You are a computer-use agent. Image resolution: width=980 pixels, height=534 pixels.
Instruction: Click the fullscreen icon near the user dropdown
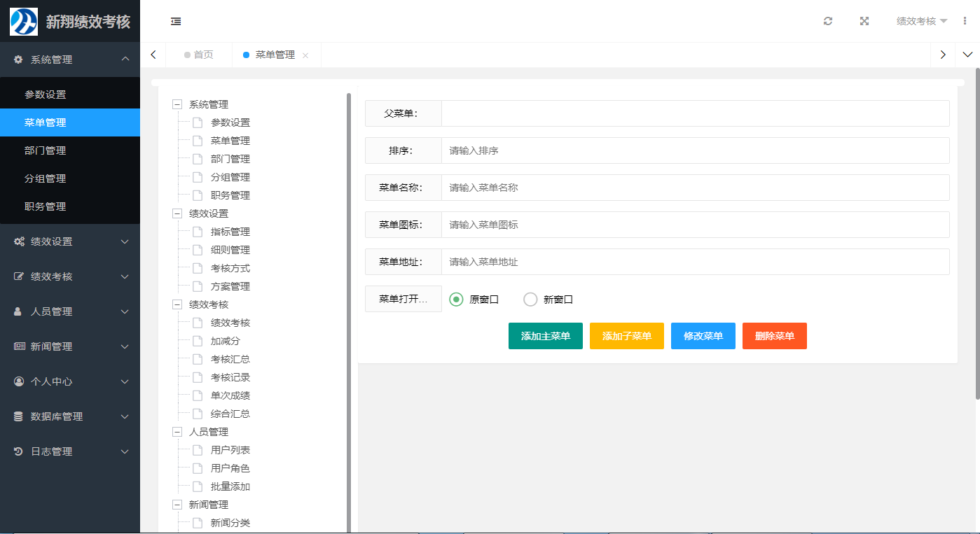(x=864, y=21)
